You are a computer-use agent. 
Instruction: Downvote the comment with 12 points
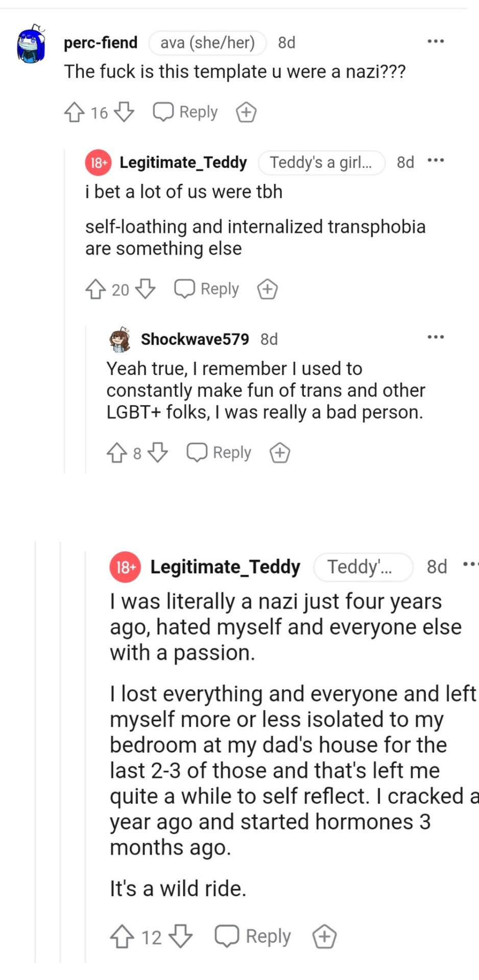[x=181, y=937]
